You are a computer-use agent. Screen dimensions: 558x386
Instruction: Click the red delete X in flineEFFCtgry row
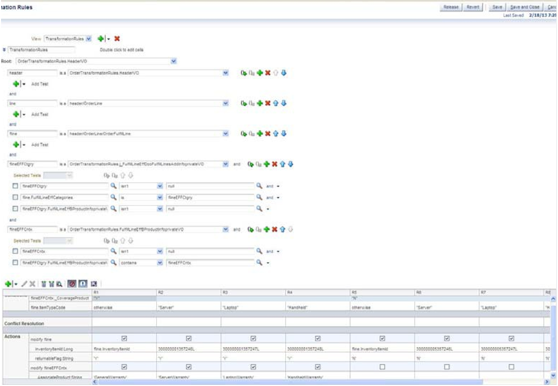pos(274,164)
